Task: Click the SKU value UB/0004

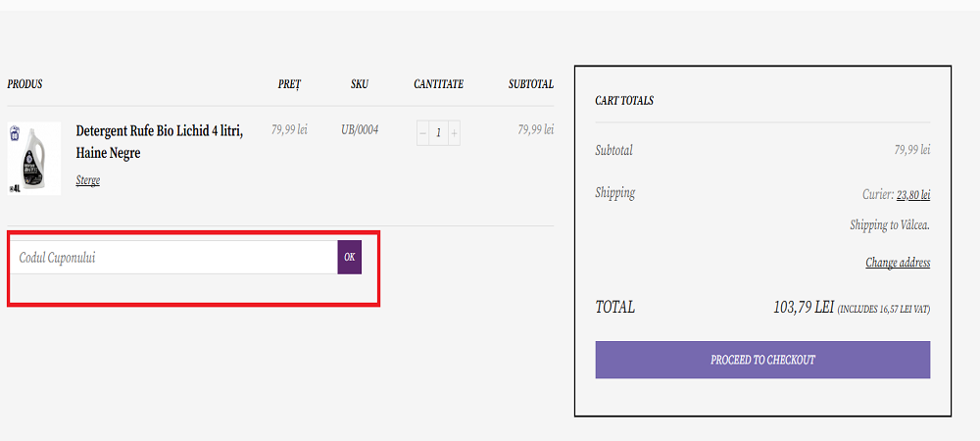Action: [x=360, y=129]
